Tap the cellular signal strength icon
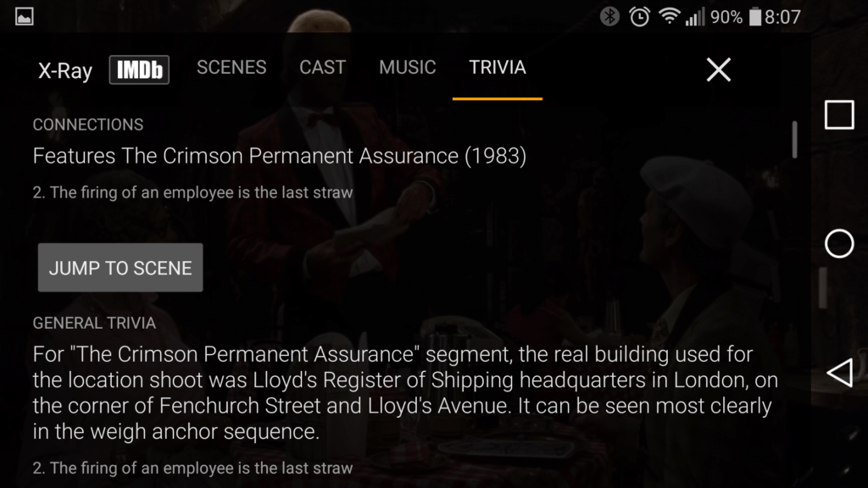The image size is (868, 488). pos(695,17)
